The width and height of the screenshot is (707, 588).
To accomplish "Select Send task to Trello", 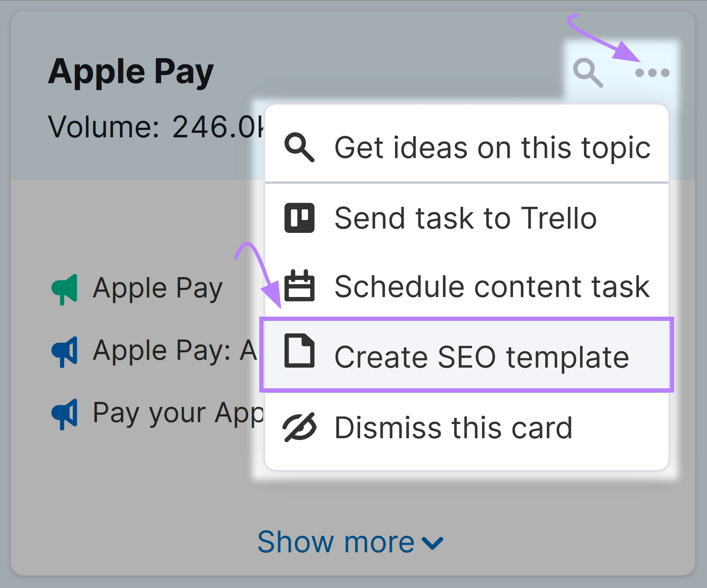I will coord(464,218).
